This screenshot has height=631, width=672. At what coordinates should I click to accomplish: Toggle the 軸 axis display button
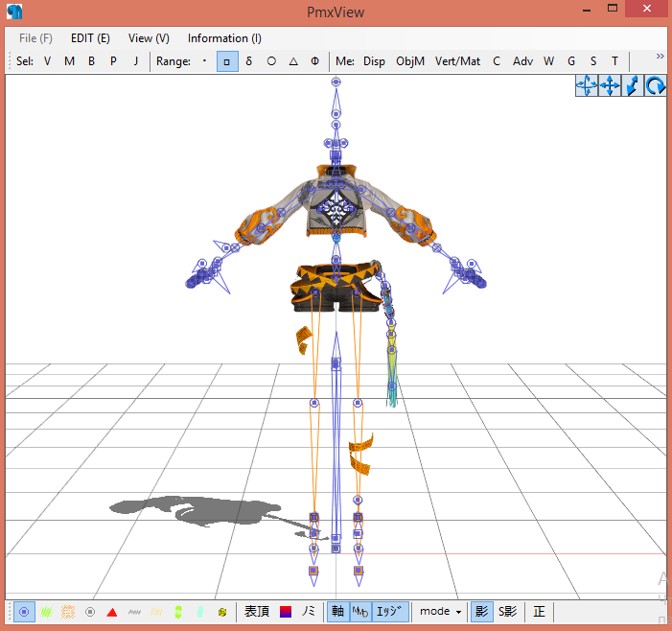(337, 612)
